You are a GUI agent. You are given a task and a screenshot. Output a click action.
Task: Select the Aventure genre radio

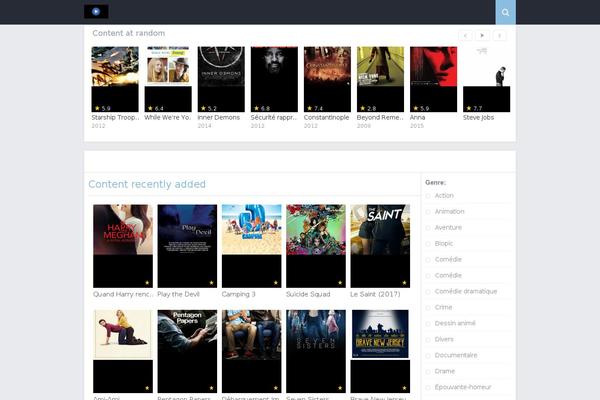(x=428, y=228)
